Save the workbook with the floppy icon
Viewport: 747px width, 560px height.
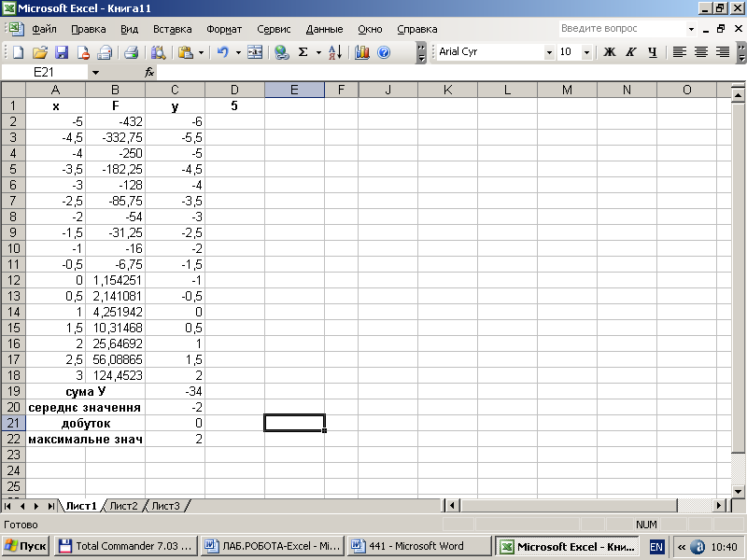coord(62,52)
